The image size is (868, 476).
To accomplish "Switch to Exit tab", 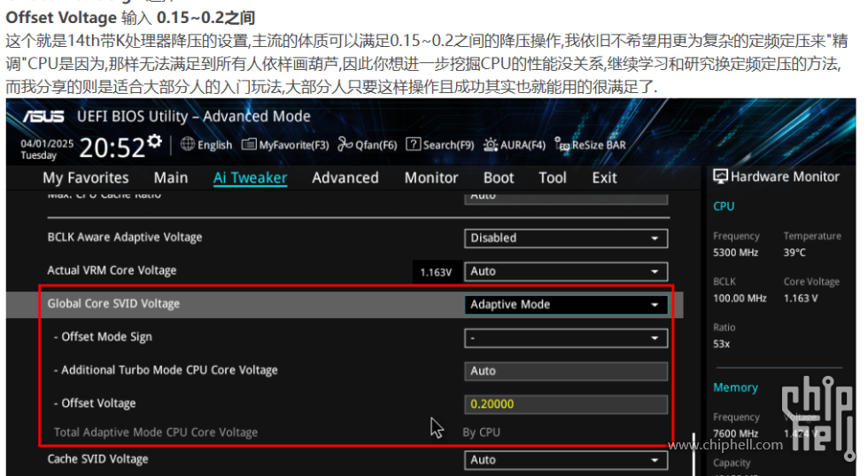I will point(604,178).
